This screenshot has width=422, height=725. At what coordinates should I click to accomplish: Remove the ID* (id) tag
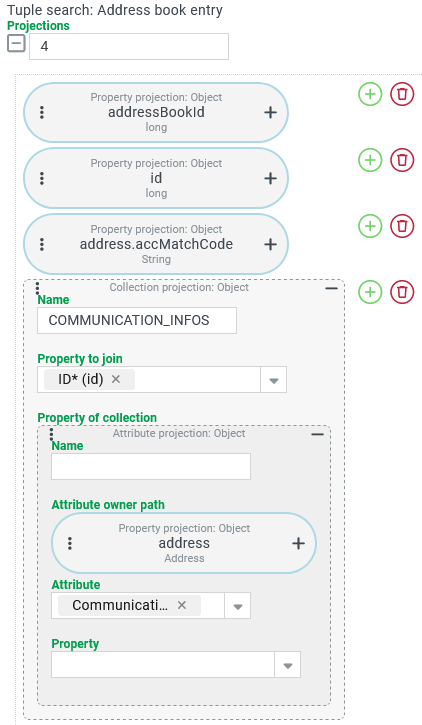116,379
